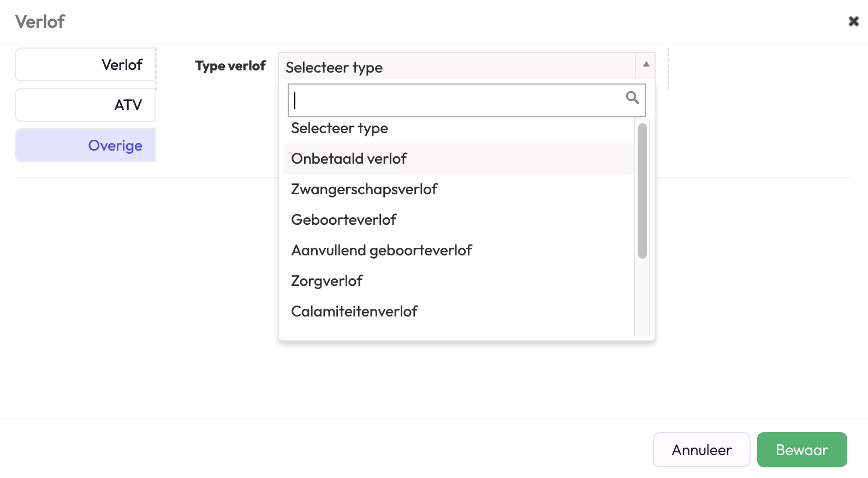The height and width of the screenshot is (478, 868).
Task: Close the Verlof dialog with X
Action: pyautogui.click(x=853, y=21)
